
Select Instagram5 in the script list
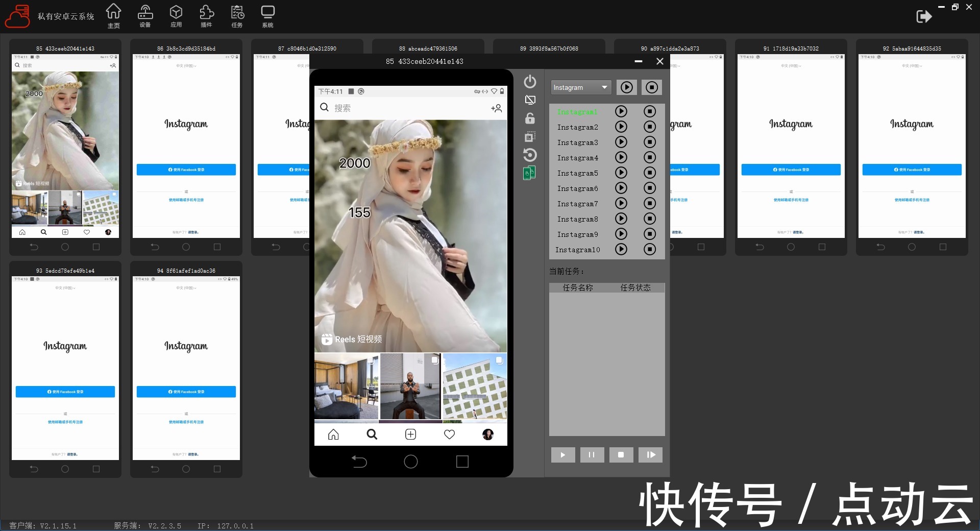click(x=577, y=173)
